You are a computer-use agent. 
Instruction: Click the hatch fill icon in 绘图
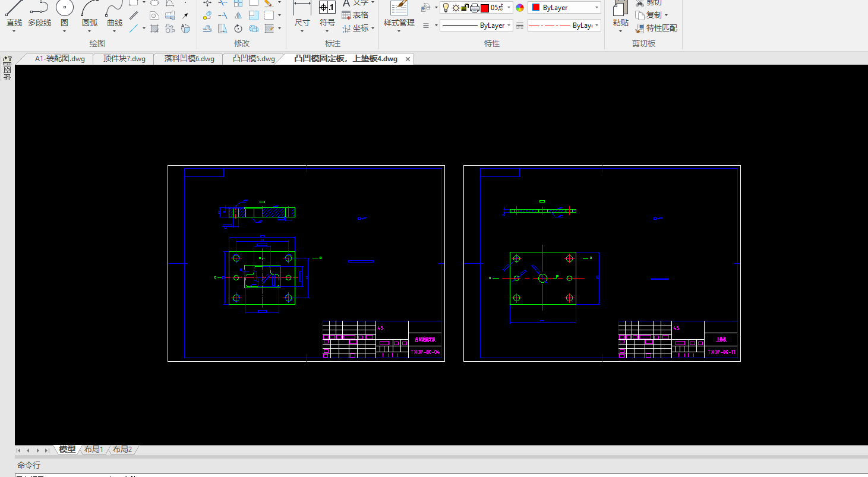click(x=154, y=28)
